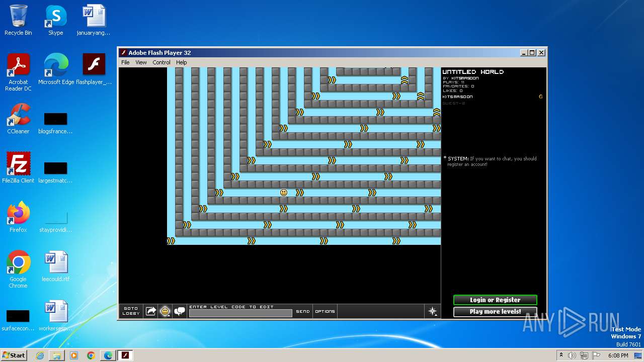Image resolution: width=644 pixels, height=362 pixels.
Task: Show hidden tray icons arrow
Action: pyautogui.click(x=561, y=355)
